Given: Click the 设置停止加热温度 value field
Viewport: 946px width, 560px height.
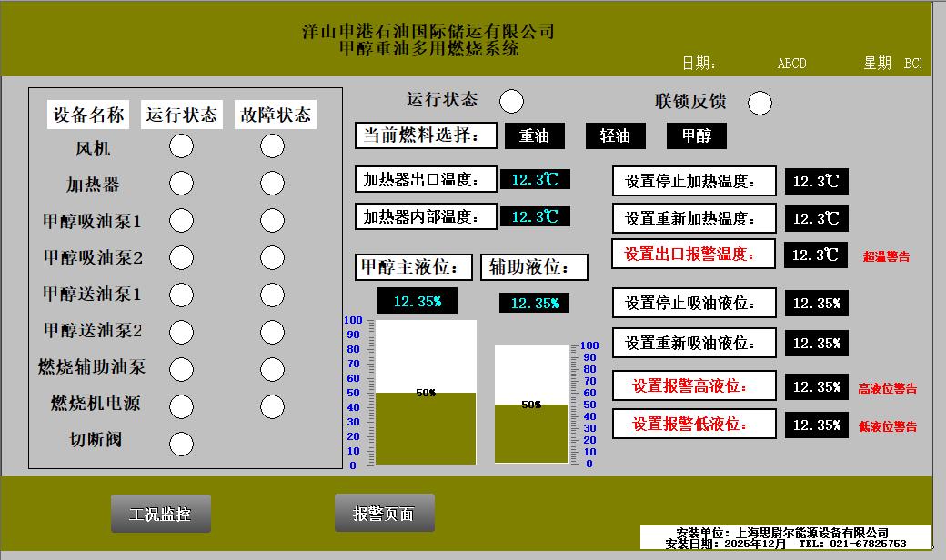Looking at the screenshot, I should (x=816, y=182).
